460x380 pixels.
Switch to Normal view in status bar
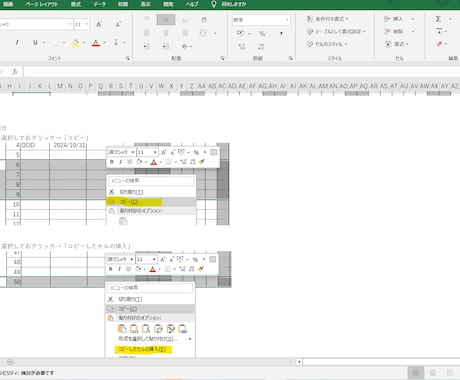416,372
